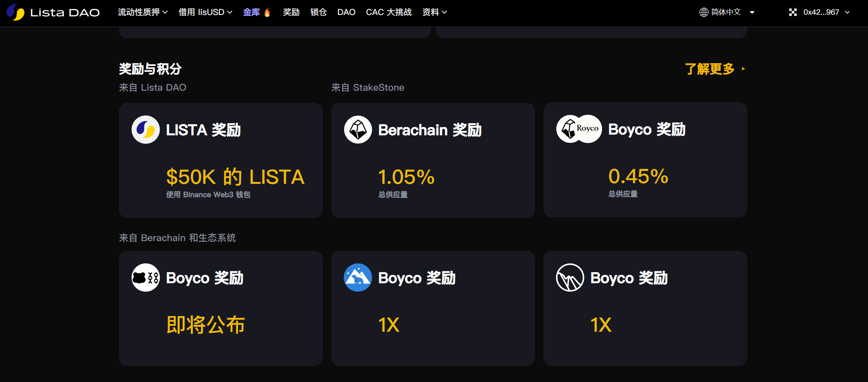Open the 奖励 menu item
Screen dimensions: 868x382
(291, 12)
